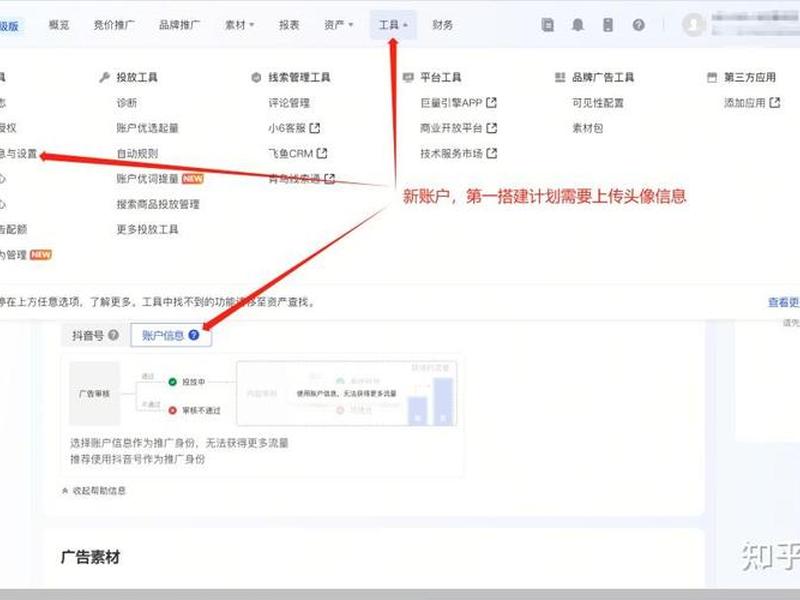
Task: Open the help question mark icon
Action: tap(638, 24)
